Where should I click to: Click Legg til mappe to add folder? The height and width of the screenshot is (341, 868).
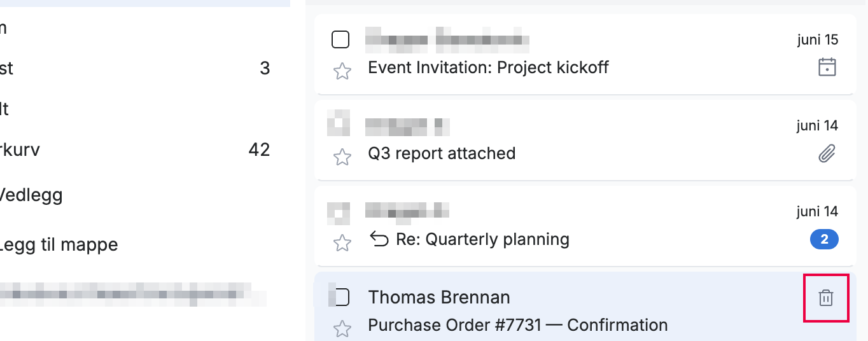(x=59, y=244)
